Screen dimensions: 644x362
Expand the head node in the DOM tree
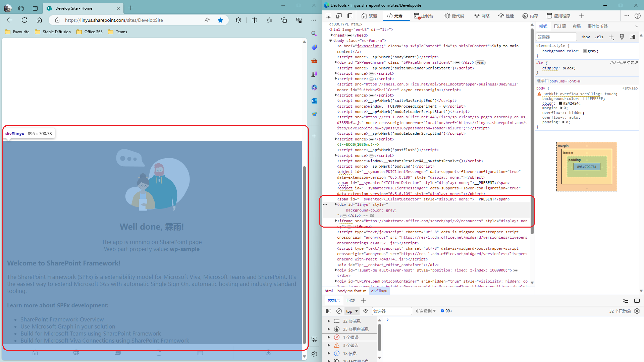(x=331, y=35)
